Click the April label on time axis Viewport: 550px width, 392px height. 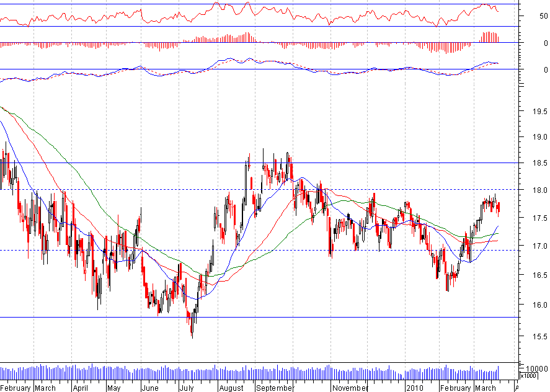click(x=81, y=388)
